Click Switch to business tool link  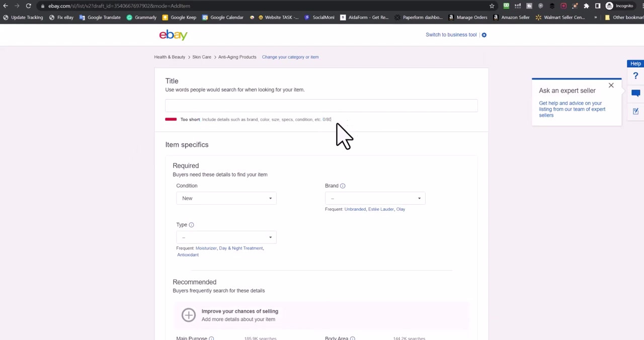(451, 35)
